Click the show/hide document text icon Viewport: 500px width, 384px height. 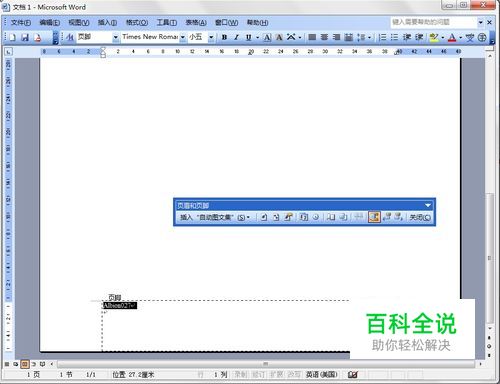click(x=343, y=217)
